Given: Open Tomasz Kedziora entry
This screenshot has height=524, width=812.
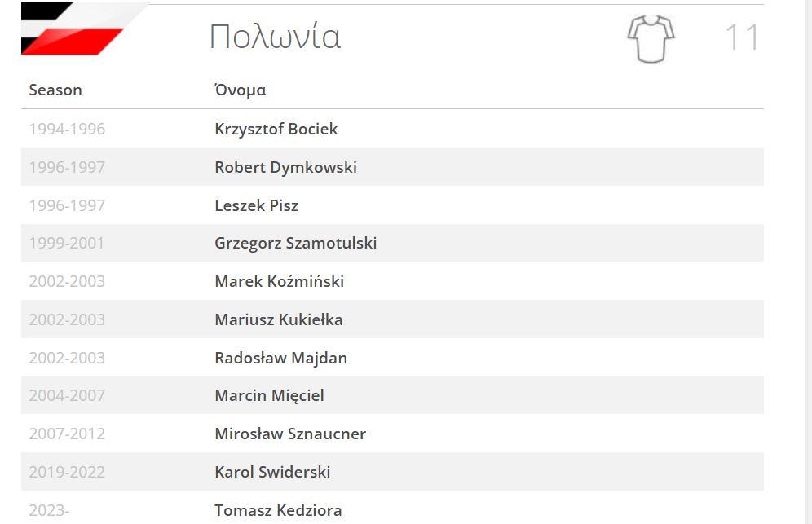Looking at the screenshot, I should [x=278, y=510].
